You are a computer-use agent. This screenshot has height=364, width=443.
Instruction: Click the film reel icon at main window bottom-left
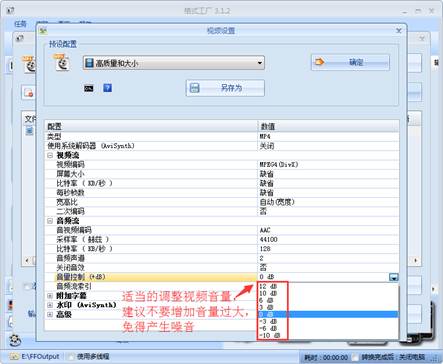15,340
